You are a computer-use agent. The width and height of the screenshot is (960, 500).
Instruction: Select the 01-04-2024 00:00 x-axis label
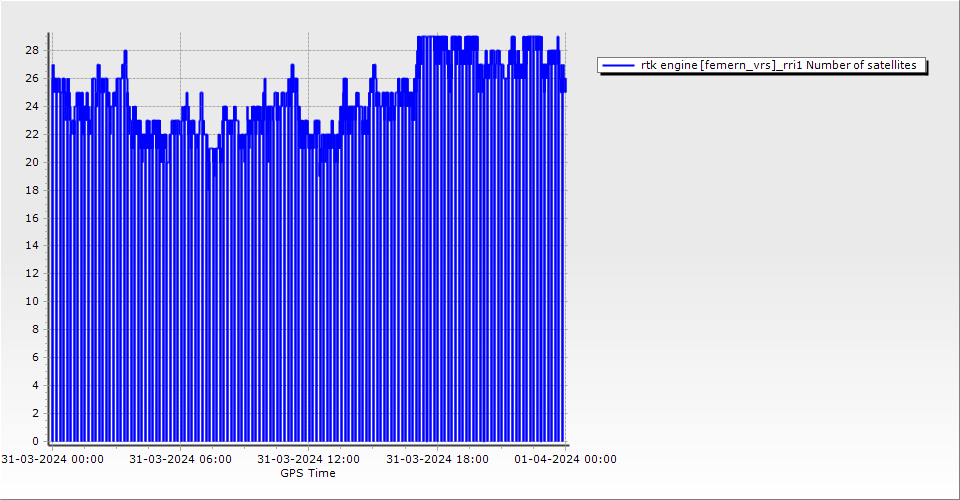pyautogui.click(x=565, y=459)
